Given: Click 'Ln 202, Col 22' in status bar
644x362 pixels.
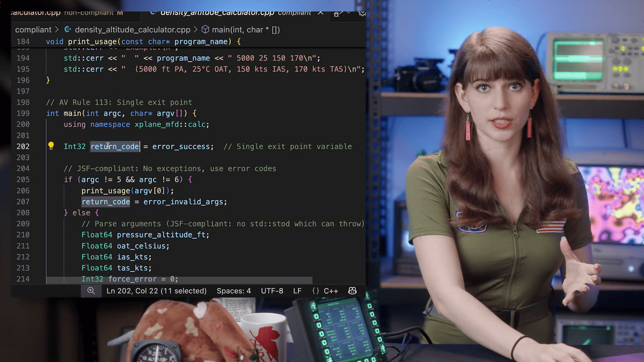Looking at the screenshot, I should point(156,291).
